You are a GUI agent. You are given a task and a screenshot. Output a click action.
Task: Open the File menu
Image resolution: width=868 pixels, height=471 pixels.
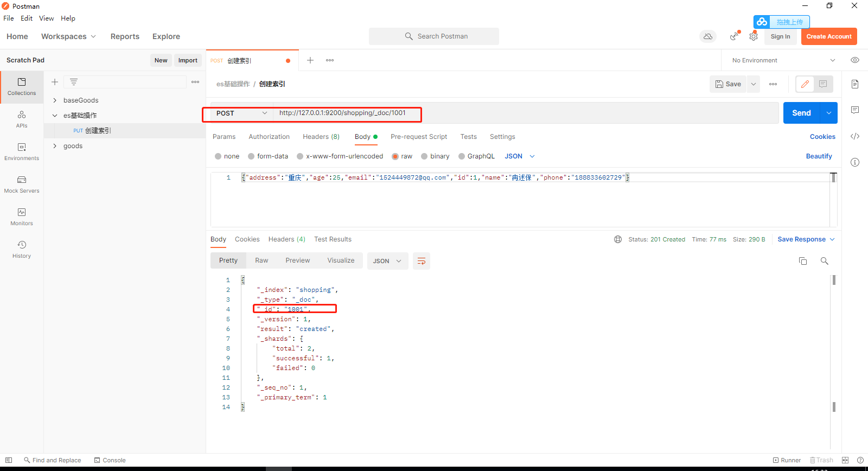coord(9,18)
